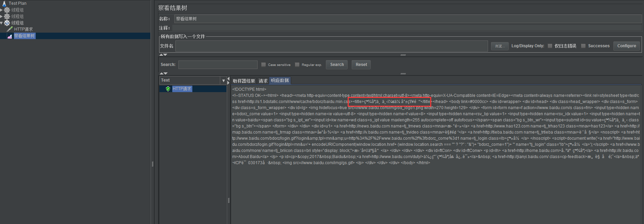This screenshot has height=224, width=644.
Task: Switch to the 响应数据 tab
Action: coord(280,81)
